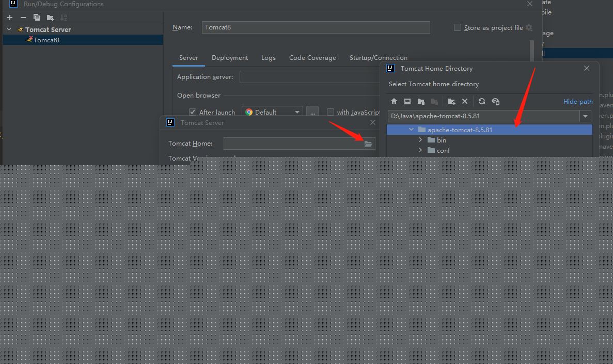Open the path history dropdown arrow
This screenshot has width=613, height=364.
pyautogui.click(x=585, y=116)
